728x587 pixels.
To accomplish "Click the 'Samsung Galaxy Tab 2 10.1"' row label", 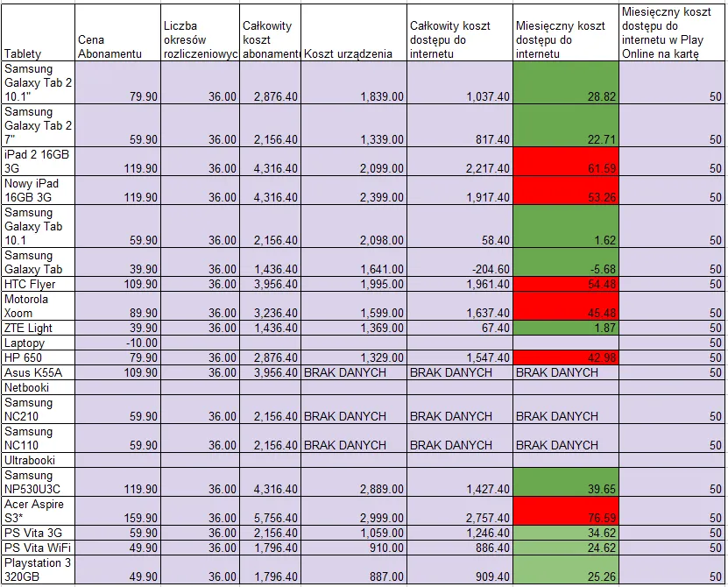I will 38,82.
